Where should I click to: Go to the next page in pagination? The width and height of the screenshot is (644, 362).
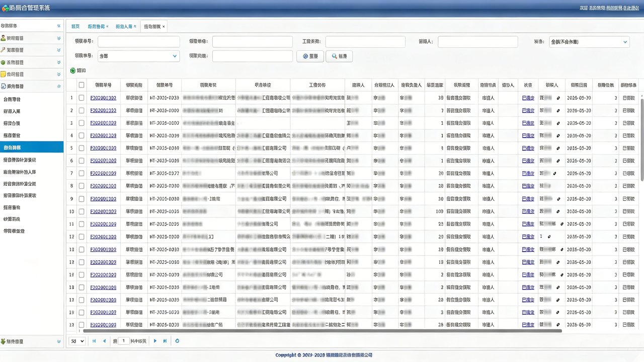pos(155,341)
